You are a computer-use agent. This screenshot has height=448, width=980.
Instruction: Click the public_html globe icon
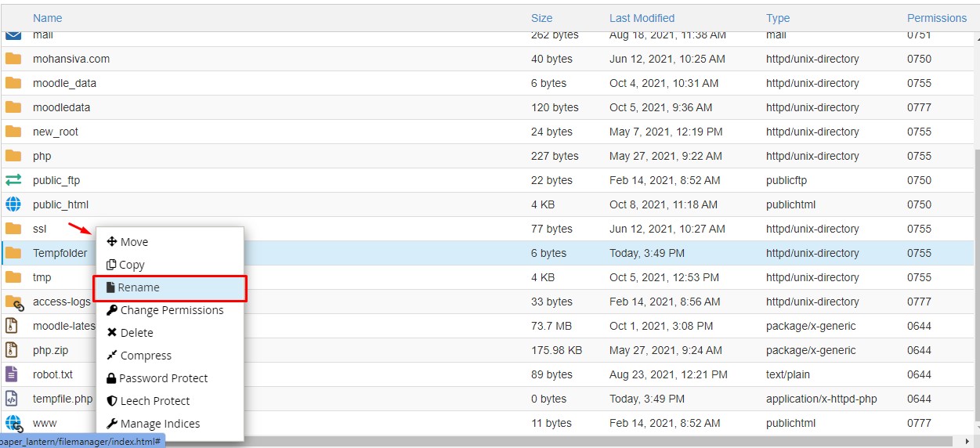pos(13,204)
